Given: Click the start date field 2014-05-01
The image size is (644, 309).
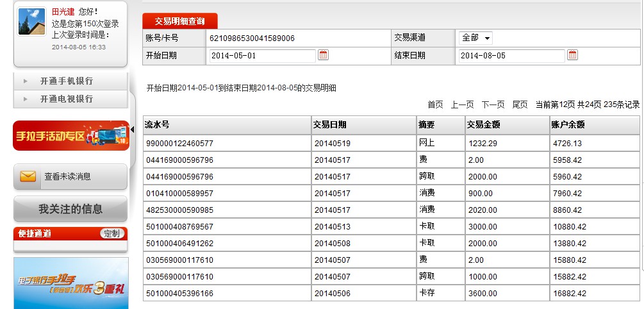Looking at the screenshot, I should tap(262, 56).
